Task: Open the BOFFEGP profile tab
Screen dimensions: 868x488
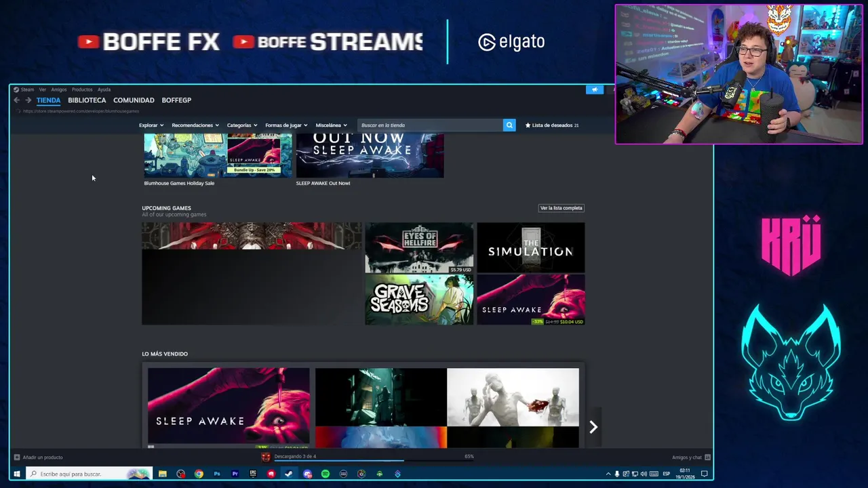Action: click(176, 100)
